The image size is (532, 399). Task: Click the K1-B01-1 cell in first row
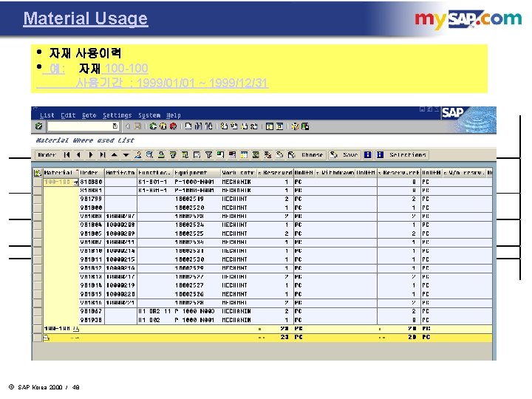pos(155,182)
